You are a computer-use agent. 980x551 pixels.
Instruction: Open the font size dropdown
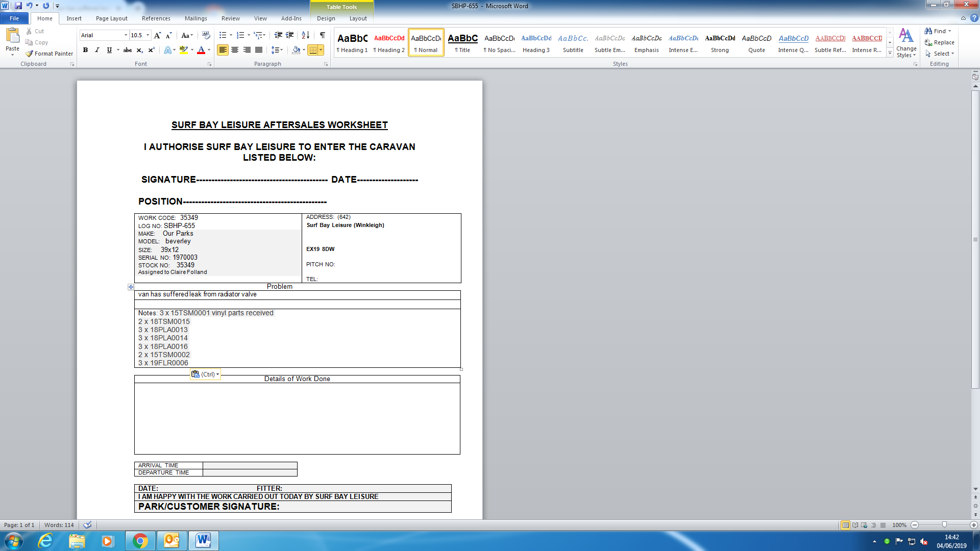(x=148, y=35)
